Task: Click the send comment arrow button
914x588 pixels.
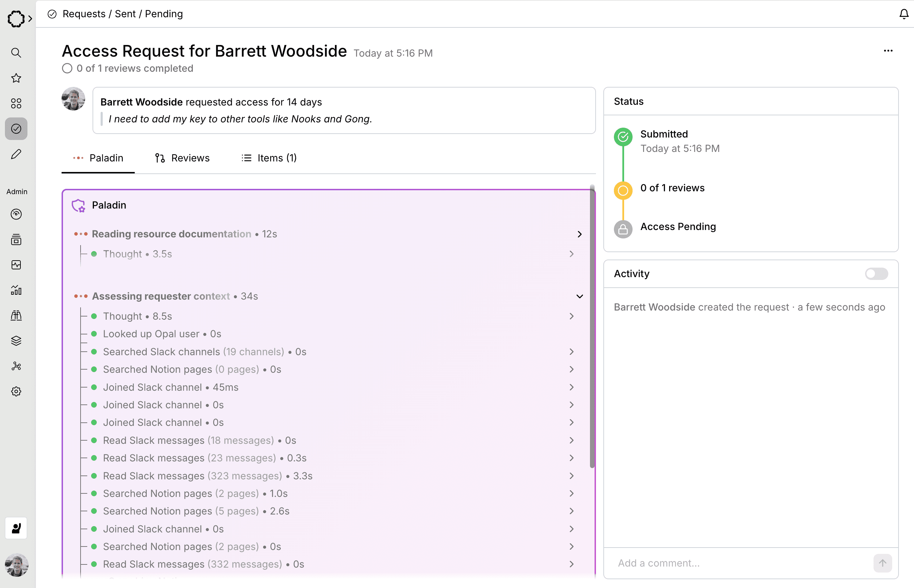Action: [882, 563]
